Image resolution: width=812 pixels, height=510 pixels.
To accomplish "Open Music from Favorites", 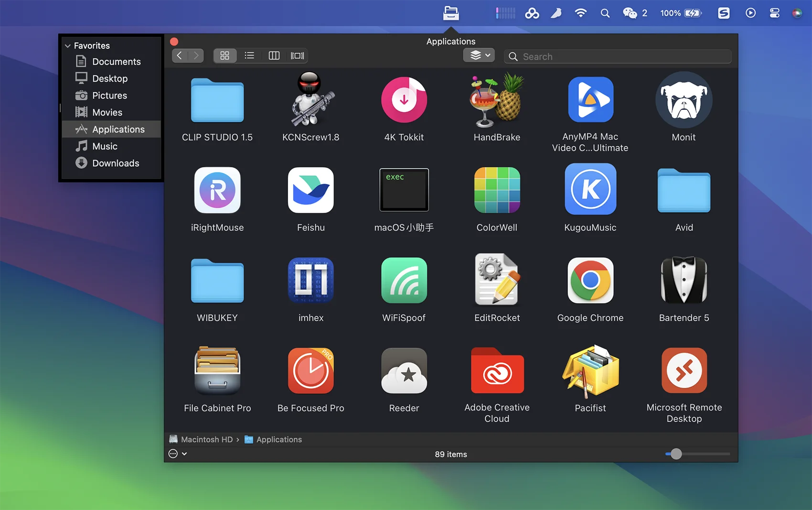I will coord(112,146).
